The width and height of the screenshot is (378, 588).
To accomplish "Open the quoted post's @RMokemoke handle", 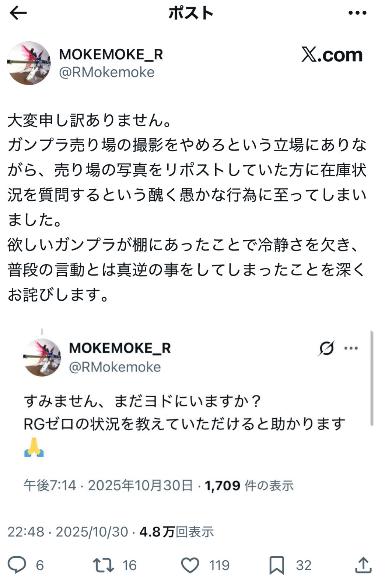I will click(115, 367).
